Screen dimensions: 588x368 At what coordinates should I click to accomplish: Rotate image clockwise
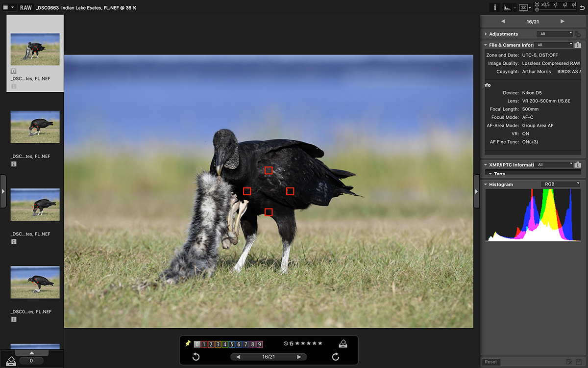(x=336, y=357)
